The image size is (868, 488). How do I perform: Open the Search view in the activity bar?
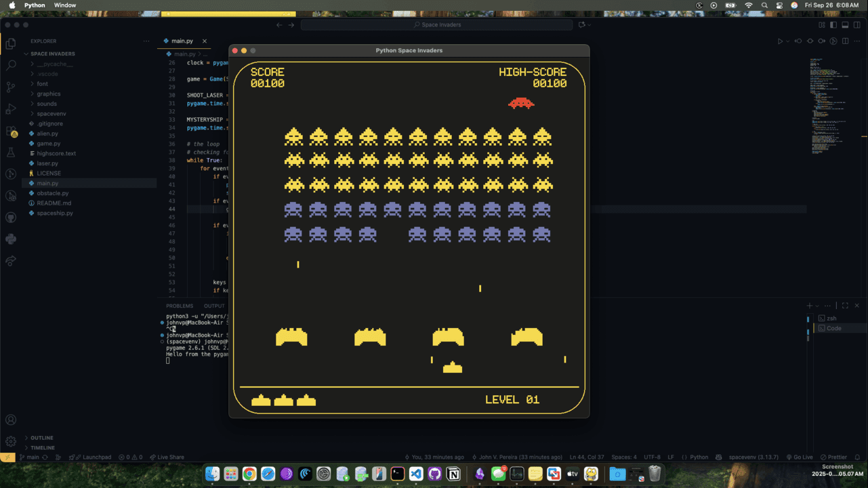point(11,66)
